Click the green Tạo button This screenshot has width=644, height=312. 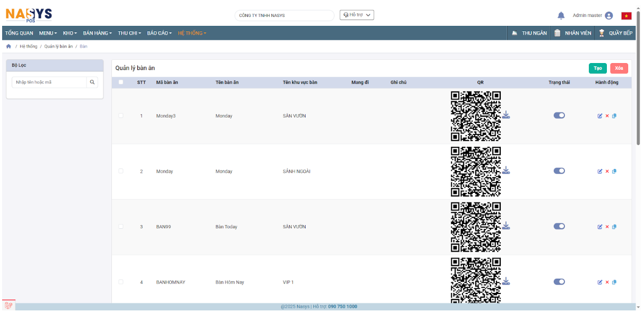[x=597, y=68]
